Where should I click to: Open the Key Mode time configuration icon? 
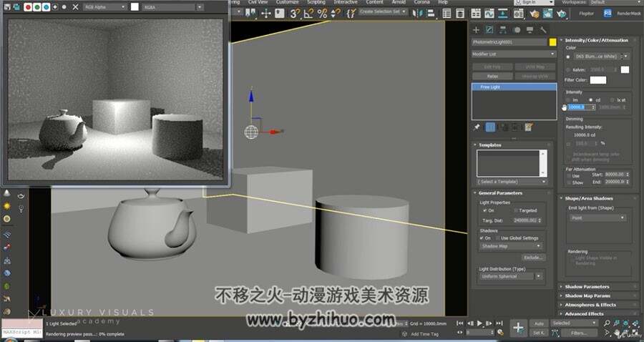500,333
